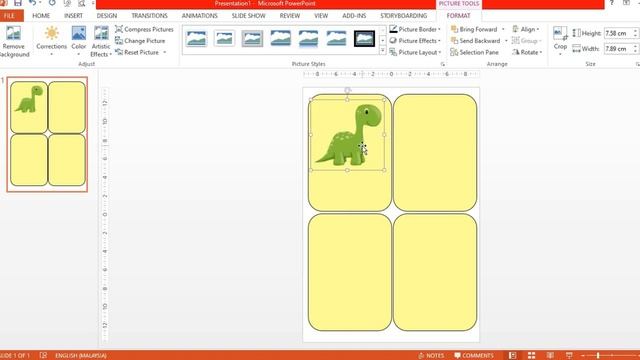
Task: Expand the Send Backward dropdown arrow
Action: click(506, 41)
